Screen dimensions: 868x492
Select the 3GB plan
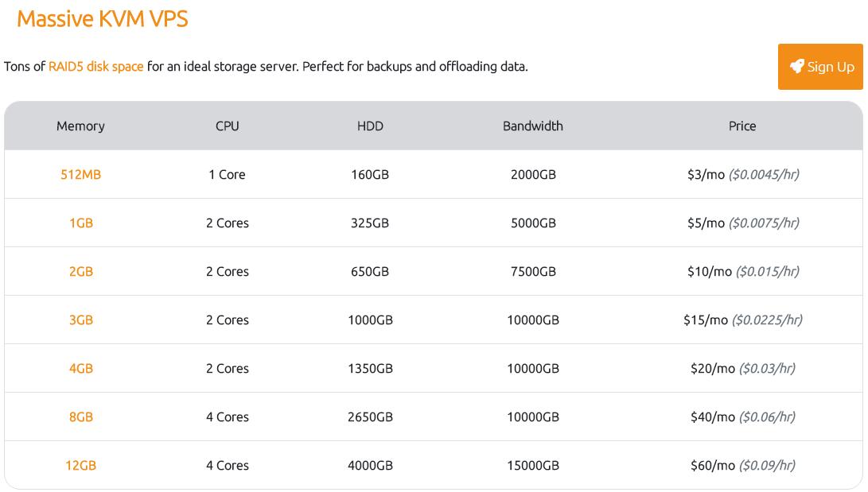point(80,320)
